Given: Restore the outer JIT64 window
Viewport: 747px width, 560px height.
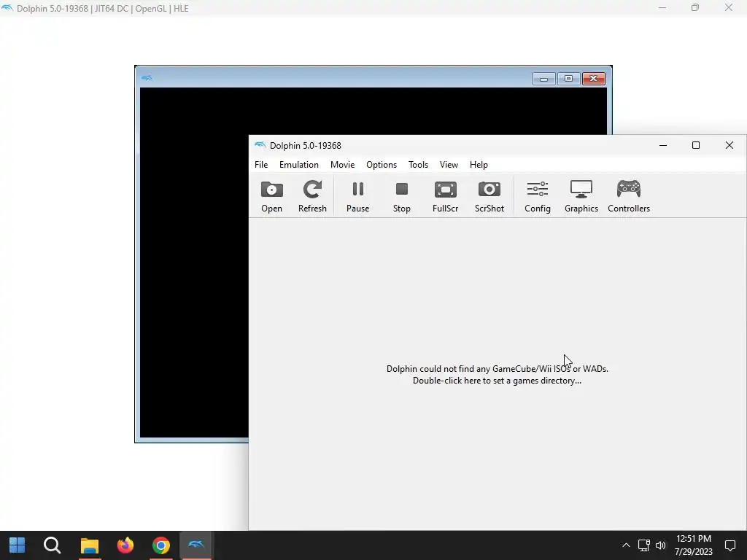Looking at the screenshot, I should 695,7.
